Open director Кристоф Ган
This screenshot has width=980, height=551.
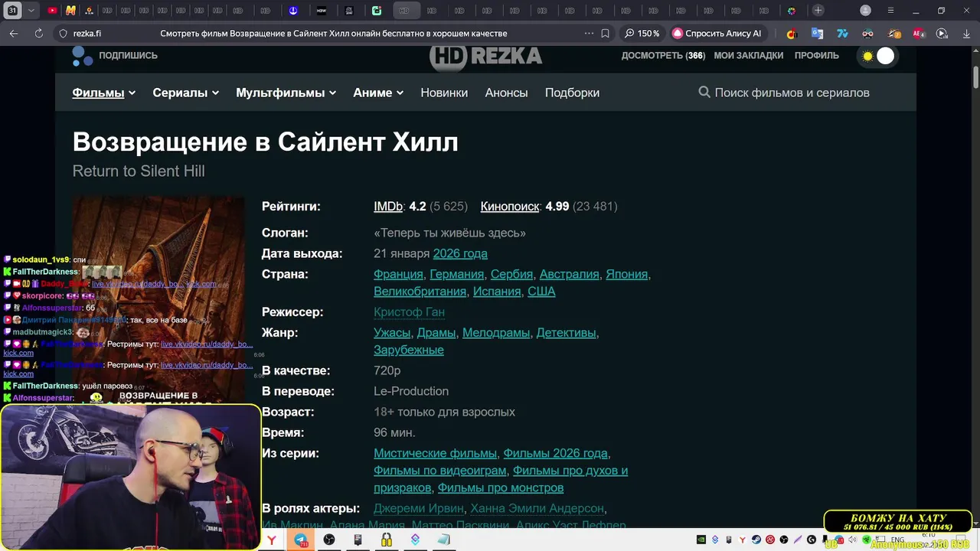(409, 312)
